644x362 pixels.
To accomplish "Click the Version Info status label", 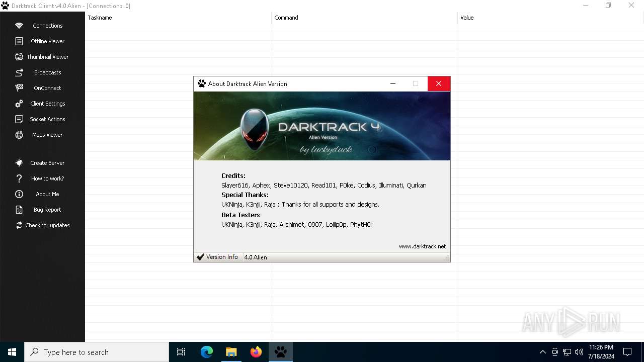I will pyautogui.click(x=222, y=257).
